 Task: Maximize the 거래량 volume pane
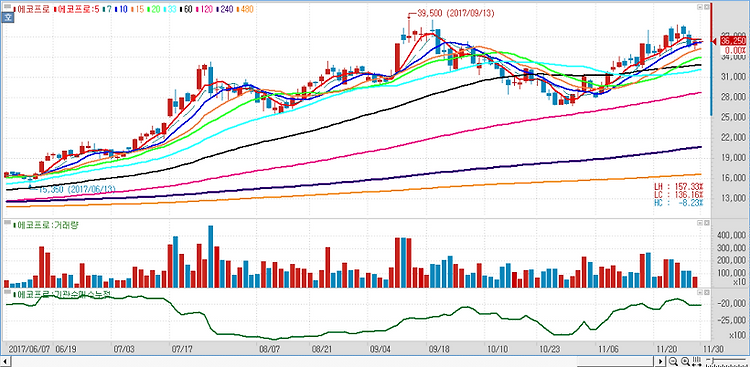pos(706,223)
